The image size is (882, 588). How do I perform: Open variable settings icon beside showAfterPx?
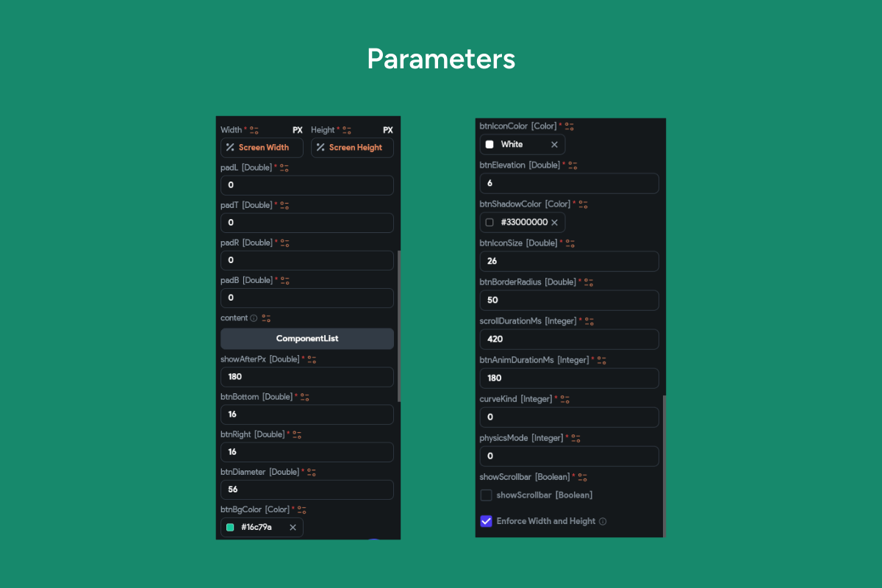(312, 359)
